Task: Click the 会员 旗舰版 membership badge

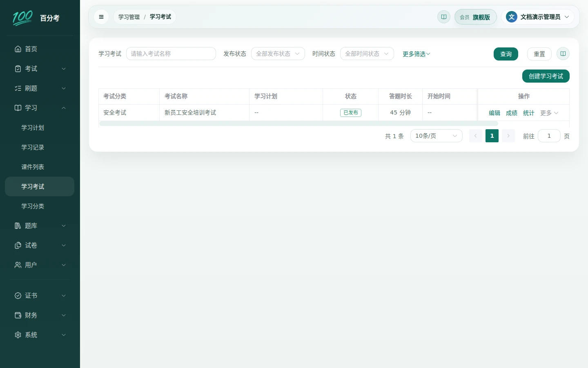Action: click(x=476, y=17)
